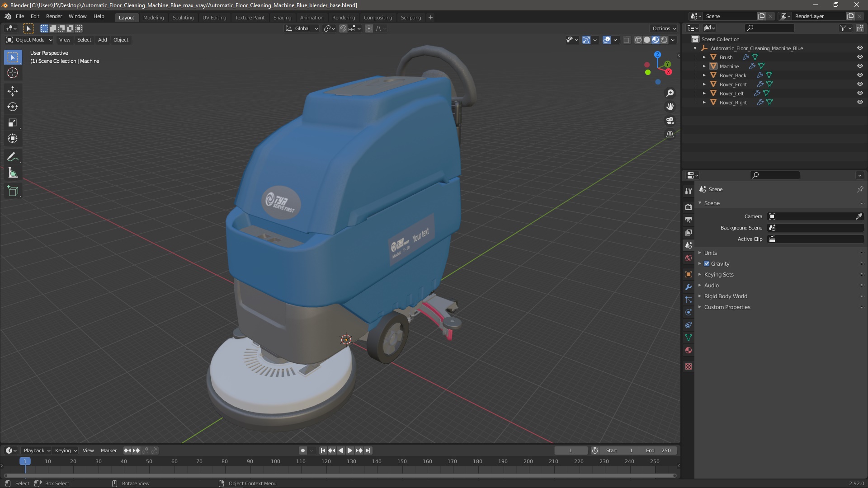Viewport: 868px width, 488px height.
Task: Select the Cursor tool in the toolbar
Action: (13, 73)
